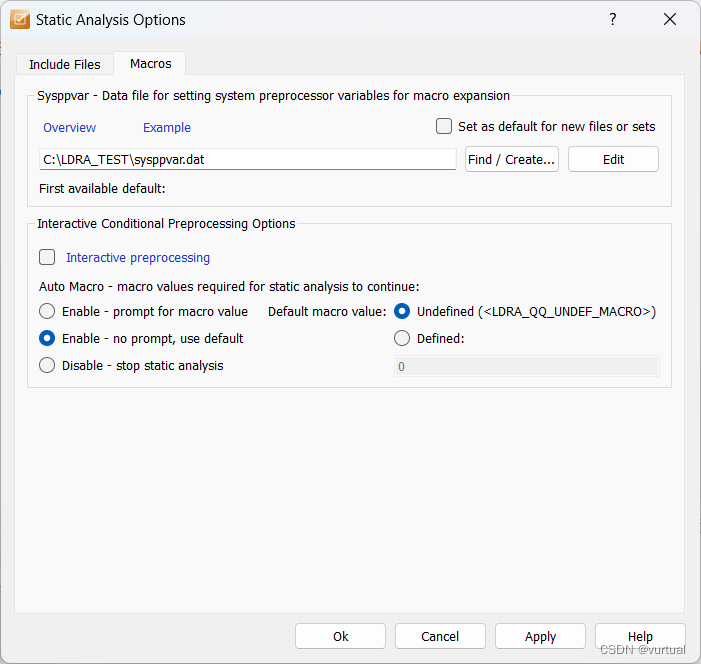Select the Macros tab
Image resolution: width=701 pixels, height=664 pixels.
point(150,63)
